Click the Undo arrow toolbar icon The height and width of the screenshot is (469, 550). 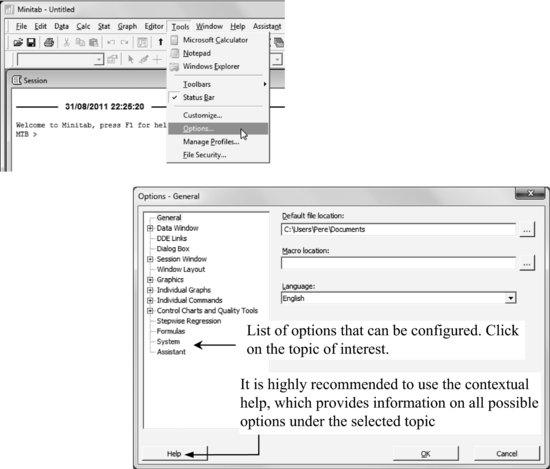point(111,42)
